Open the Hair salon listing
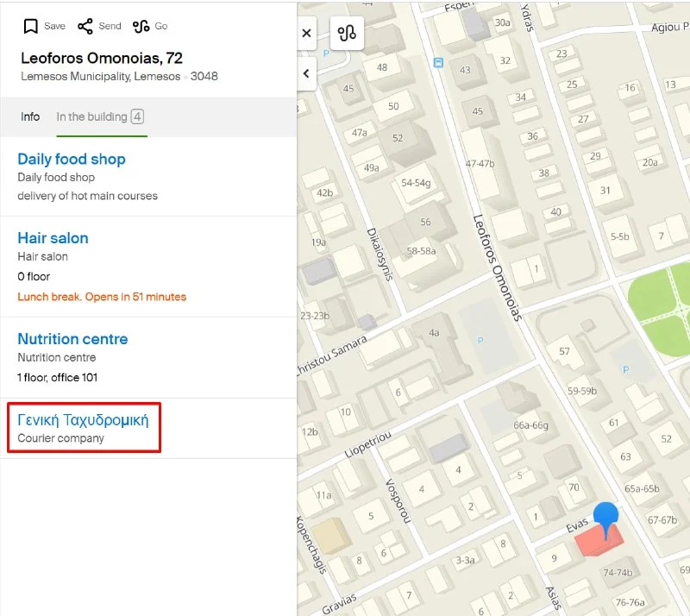 [x=53, y=238]
